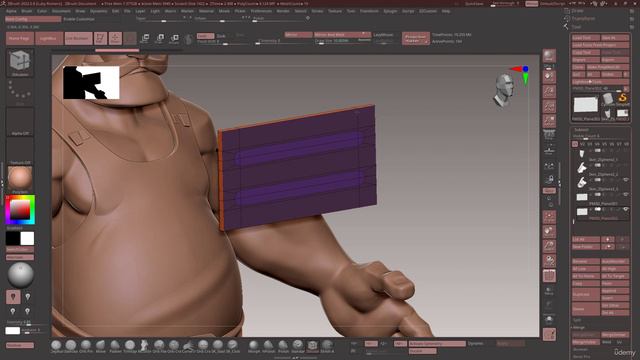
Task: Open LightBox
Action: click(49, 38)
